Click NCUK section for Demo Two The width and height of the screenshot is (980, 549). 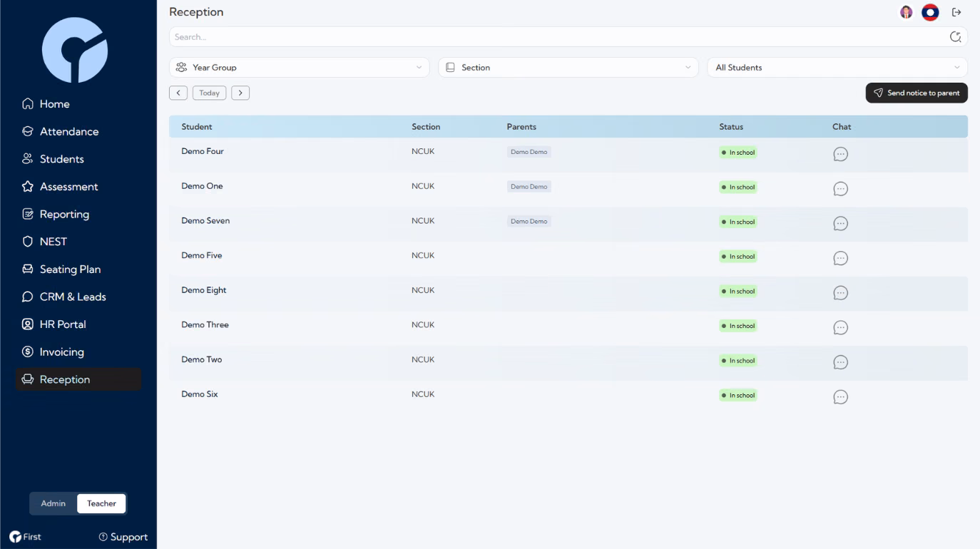423,359
